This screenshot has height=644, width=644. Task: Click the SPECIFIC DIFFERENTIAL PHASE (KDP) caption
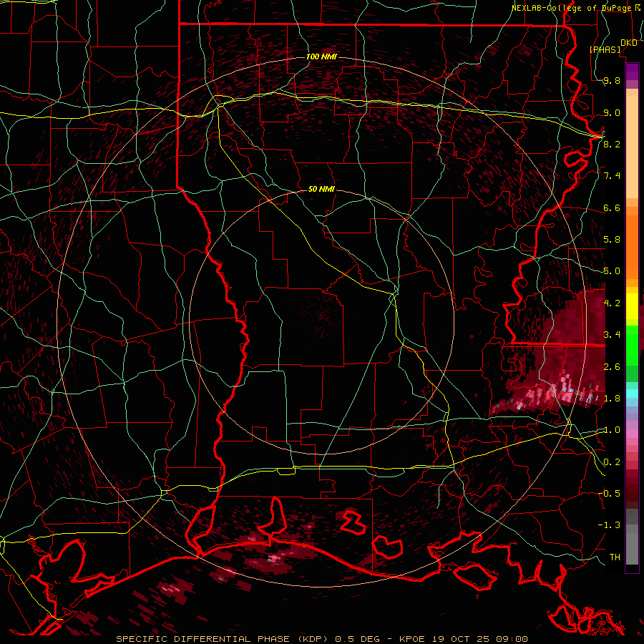click(x=223, y=639)
